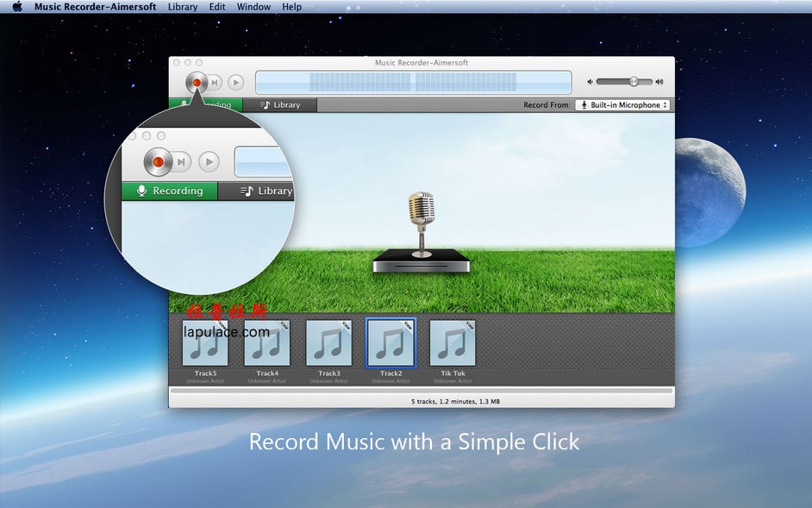Screen dimensions: 812x508
Task: Click the skip-to-next button in the unmagnified toolbar
Action: click(215, 83)
